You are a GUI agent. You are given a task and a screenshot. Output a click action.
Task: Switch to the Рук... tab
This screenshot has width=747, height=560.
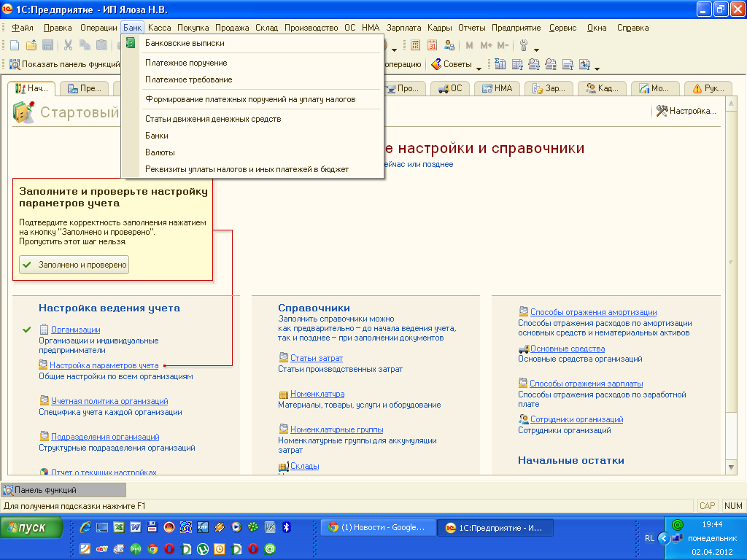tap(708, 88)
